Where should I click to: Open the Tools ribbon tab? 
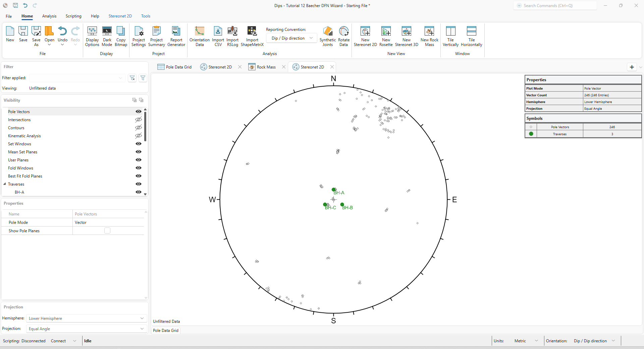click(146, 16)
